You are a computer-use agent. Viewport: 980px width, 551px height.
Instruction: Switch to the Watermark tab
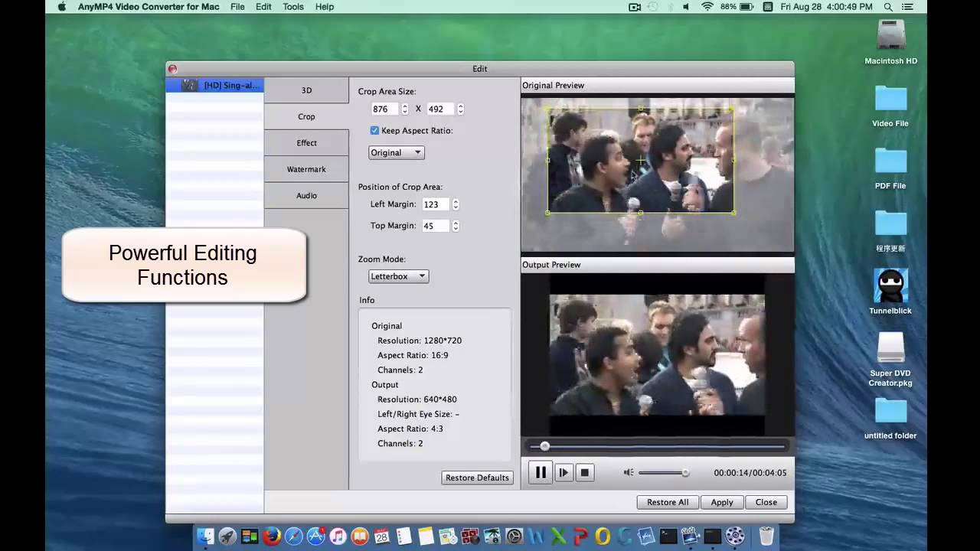click(x=306, y=169)
